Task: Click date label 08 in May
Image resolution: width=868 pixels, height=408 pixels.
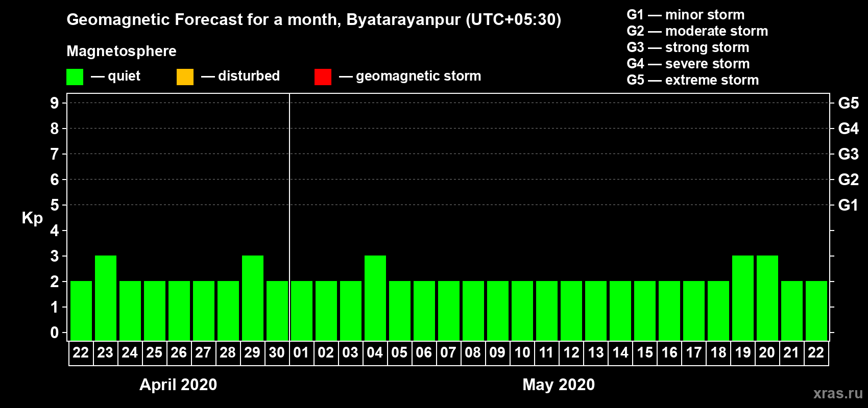Action: tap(473, 352)
